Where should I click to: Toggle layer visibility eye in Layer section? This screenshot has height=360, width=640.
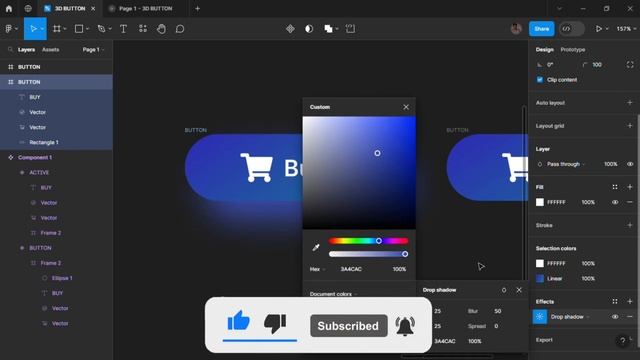click(x=630, y=164)
